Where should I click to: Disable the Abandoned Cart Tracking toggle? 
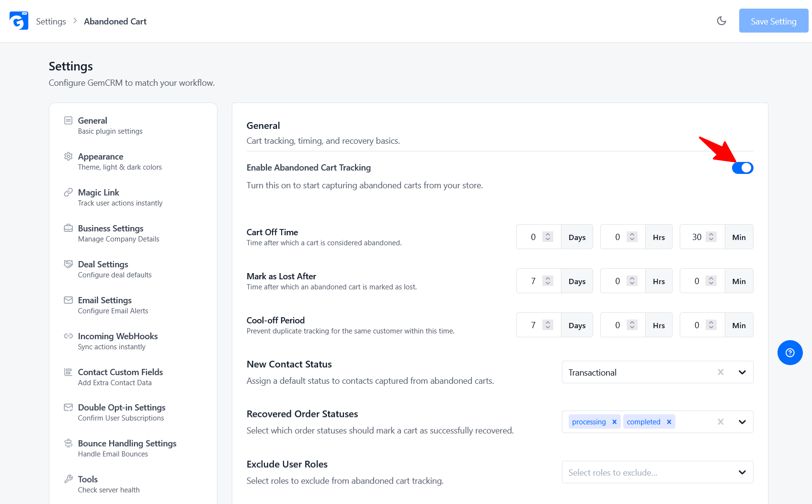[743, 168]
